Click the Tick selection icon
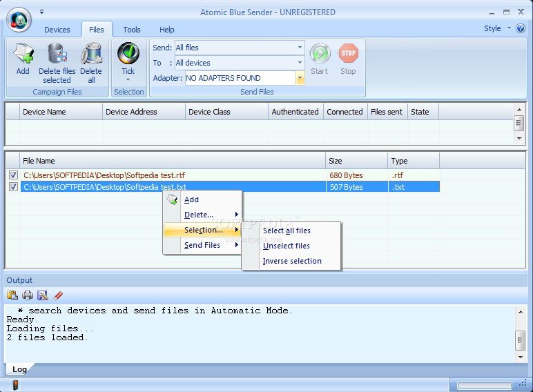 click(128, 53)
